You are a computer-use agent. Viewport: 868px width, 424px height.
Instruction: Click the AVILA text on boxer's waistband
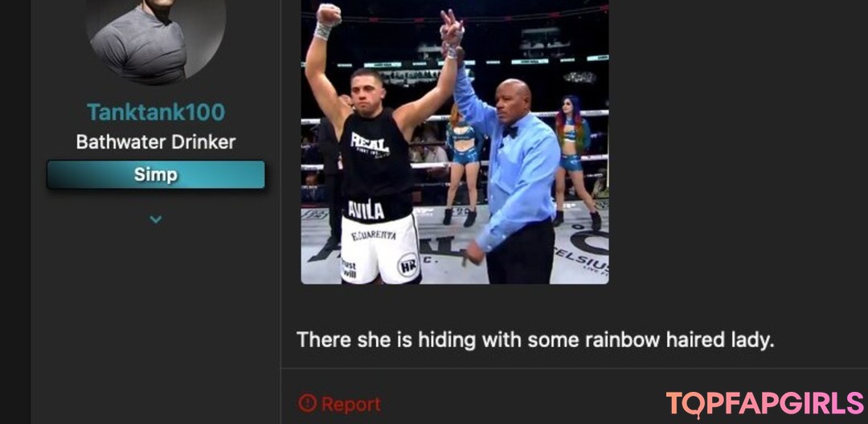tap(366, 210)
